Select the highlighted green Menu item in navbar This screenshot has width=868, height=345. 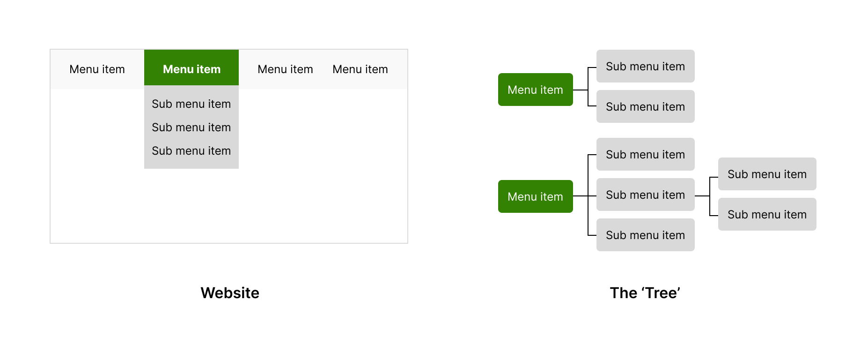pos(191,69)
